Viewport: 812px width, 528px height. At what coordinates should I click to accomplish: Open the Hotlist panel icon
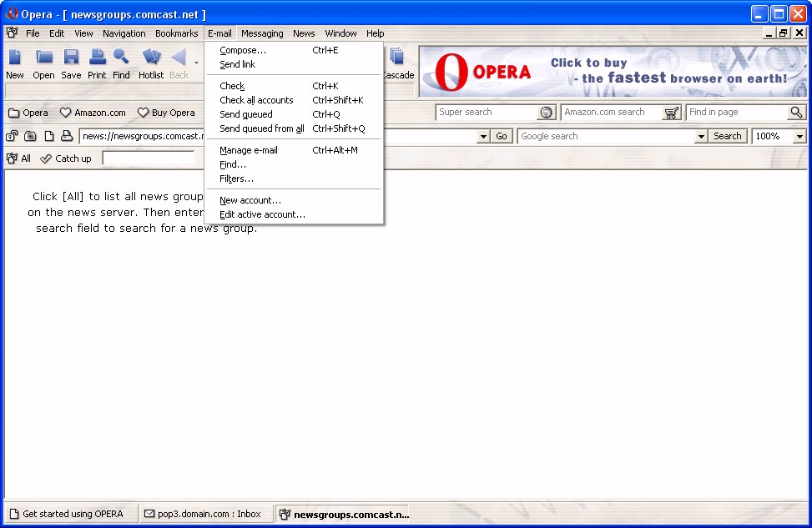point(151,58)
